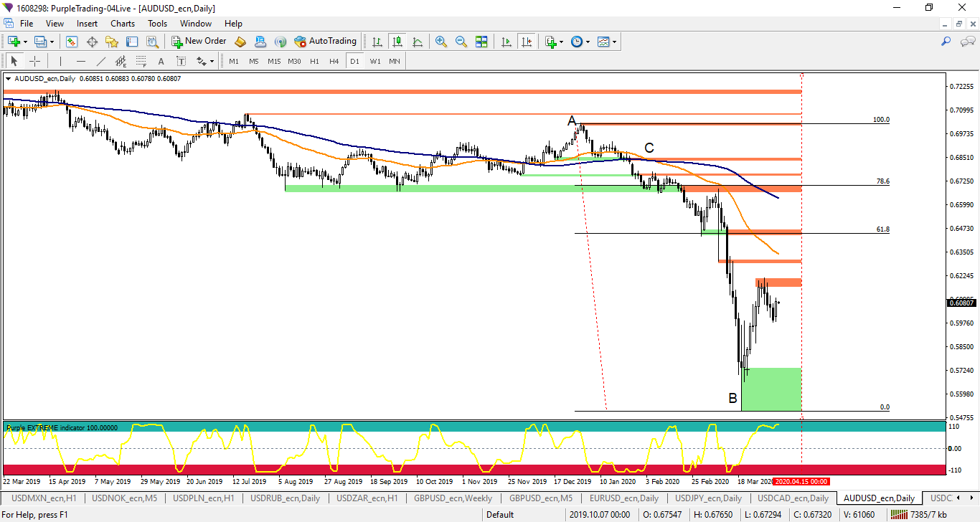
Task: Open the Periods clock icon
Action: pos(577,42)
